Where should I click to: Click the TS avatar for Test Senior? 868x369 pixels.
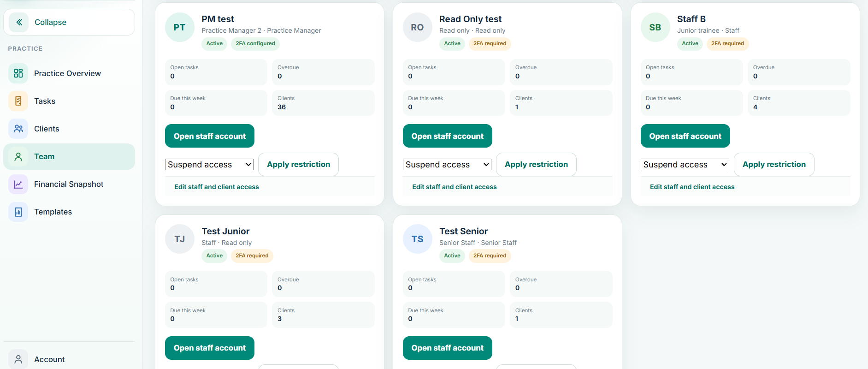click(418, 239)
